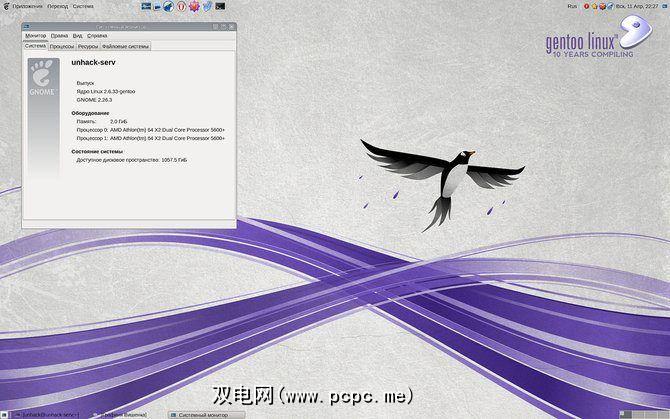This screenshot has width=670, height=419.
Task: Click the package box icon in tray
Action: pyautogui.click(x=602, y=6)
